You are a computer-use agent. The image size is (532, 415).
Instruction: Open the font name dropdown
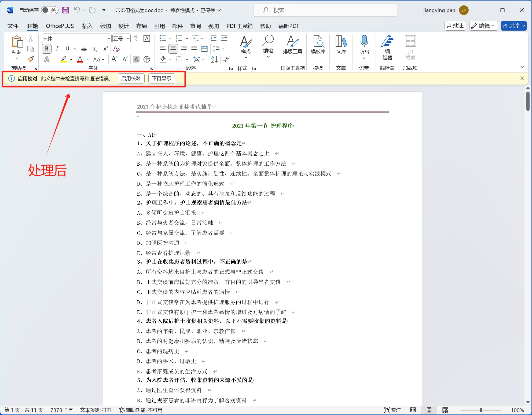pos(109,39)
